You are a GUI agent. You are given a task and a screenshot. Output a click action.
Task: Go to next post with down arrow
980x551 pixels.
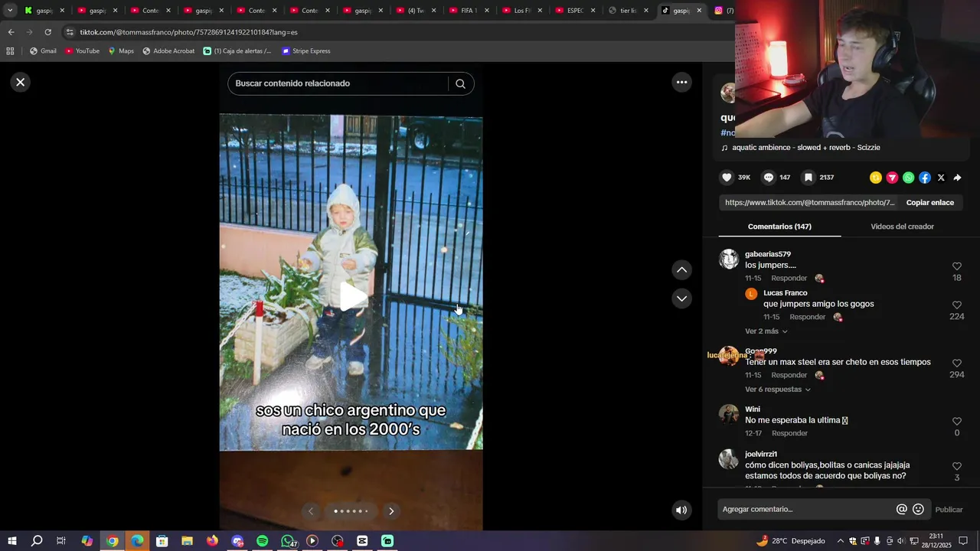[x=681, y=298]
